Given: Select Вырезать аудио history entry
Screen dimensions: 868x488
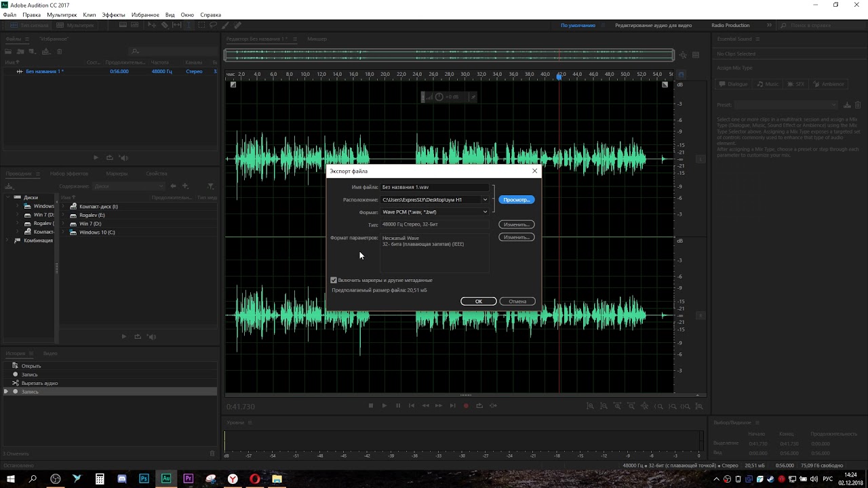Looking at the screenshot, I should click(x=39, y=383).
